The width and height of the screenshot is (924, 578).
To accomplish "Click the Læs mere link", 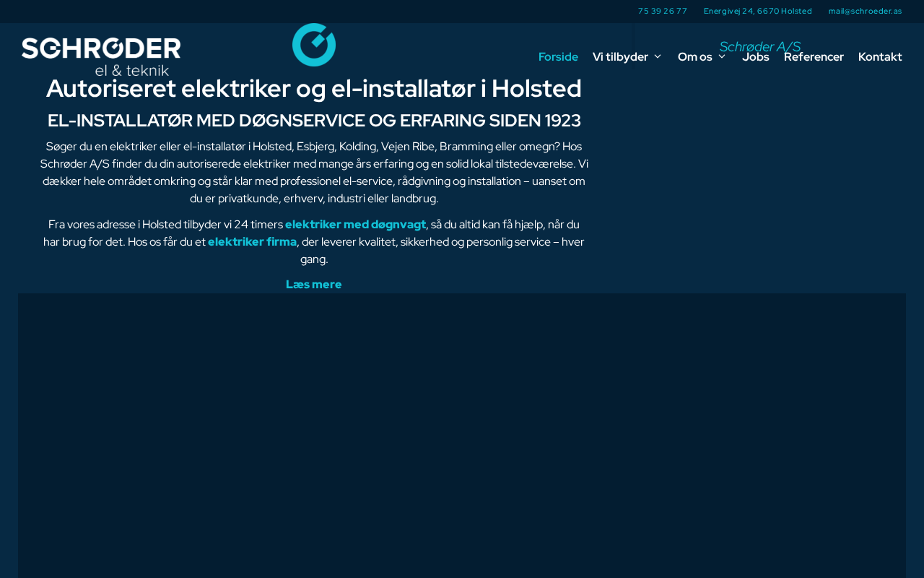I will (314, 284).
